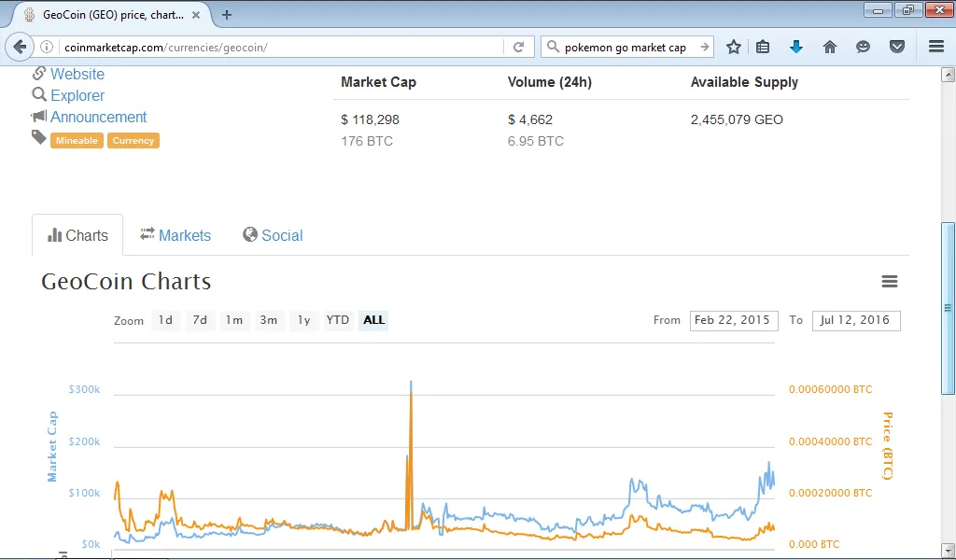Close the GeoCoin browser tab
The width and height of the screenshot is (956, 560).
tap(196, 15)
